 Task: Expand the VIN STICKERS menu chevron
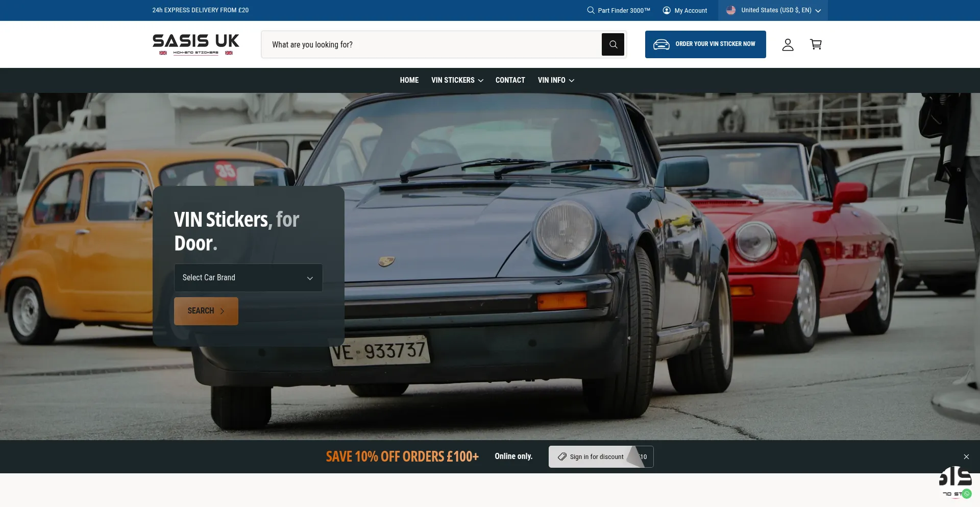coord(480,80)
